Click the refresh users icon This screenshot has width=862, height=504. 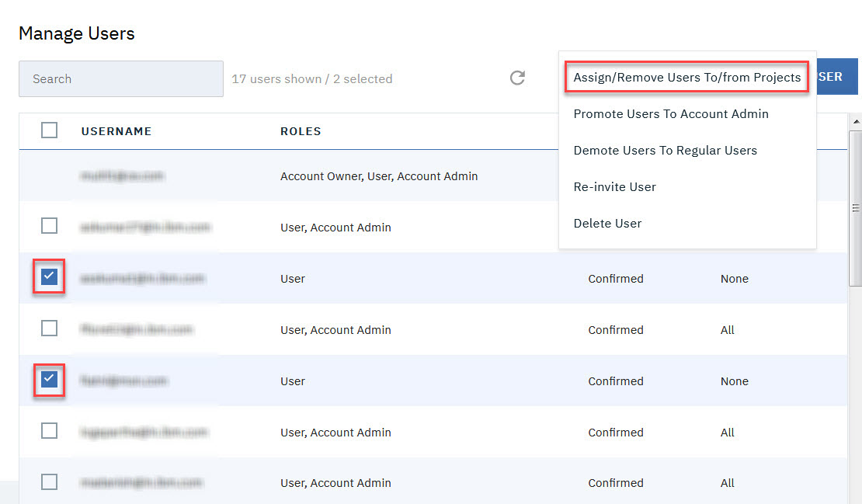[517, 78]
